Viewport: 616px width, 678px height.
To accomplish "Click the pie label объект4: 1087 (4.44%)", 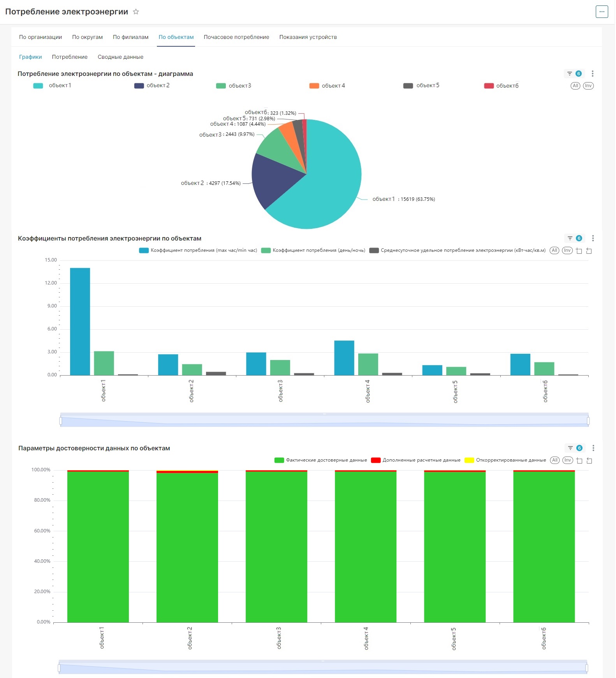I will coord(238,124).
